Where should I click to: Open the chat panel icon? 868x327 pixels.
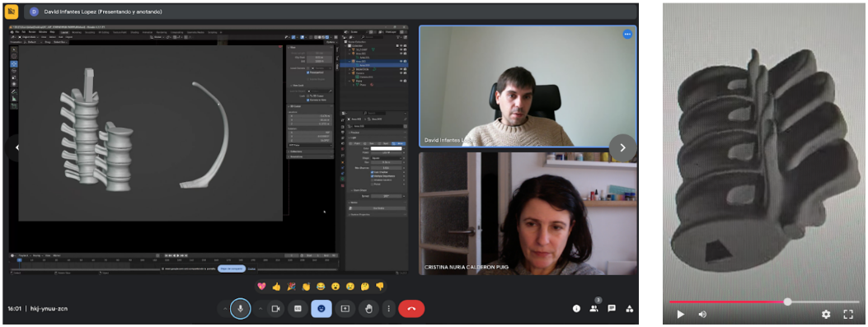(612, 308)
